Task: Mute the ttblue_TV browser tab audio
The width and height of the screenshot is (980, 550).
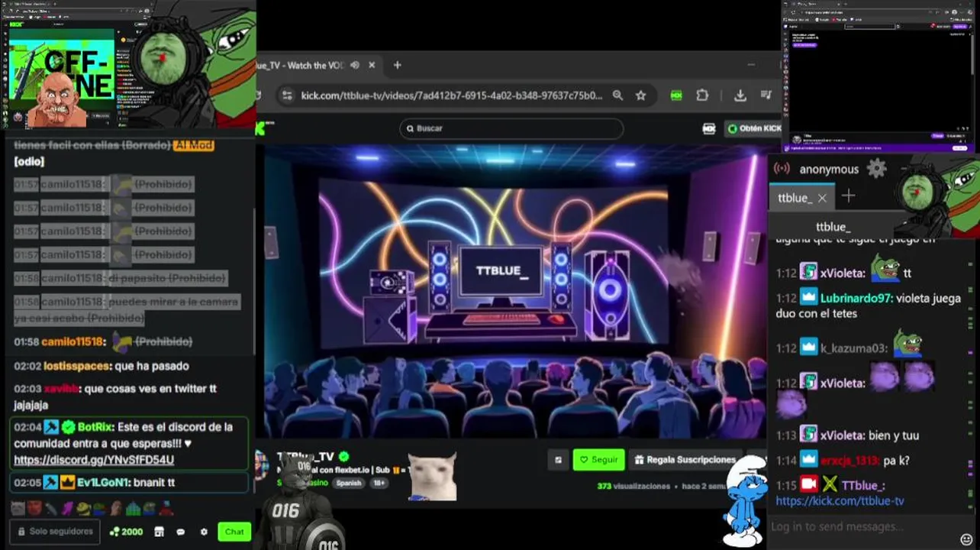Action: tap(356, 65)
